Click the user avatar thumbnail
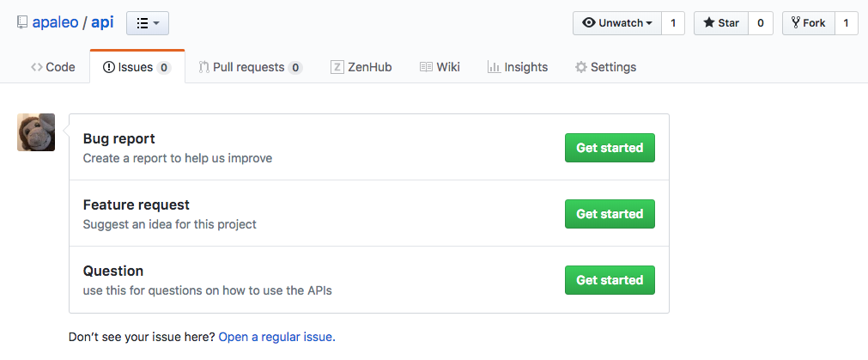Image resolution: width=868 pixels, height=360 pixels. coord(36,132)
